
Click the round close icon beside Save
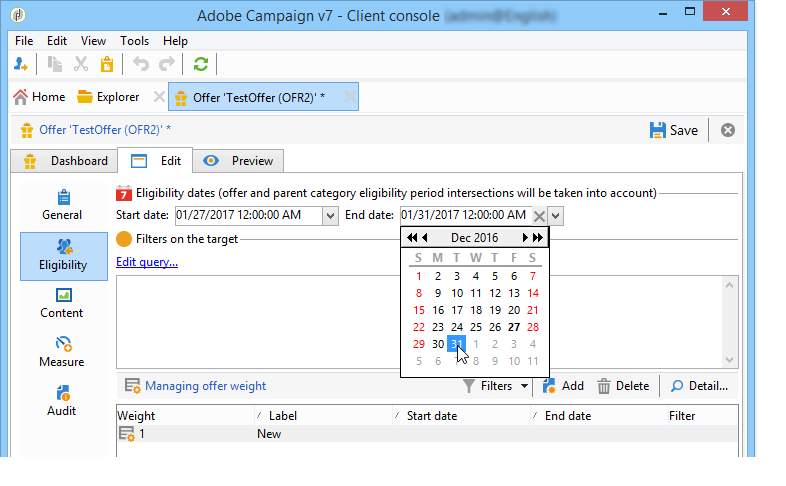[728, 130]
